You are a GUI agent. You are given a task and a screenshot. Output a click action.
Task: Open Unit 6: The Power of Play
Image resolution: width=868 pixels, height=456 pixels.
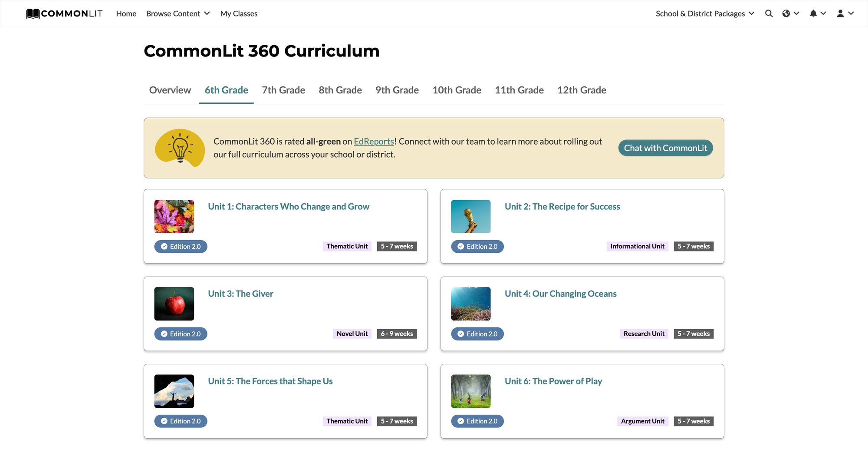[x=553, y=381]
